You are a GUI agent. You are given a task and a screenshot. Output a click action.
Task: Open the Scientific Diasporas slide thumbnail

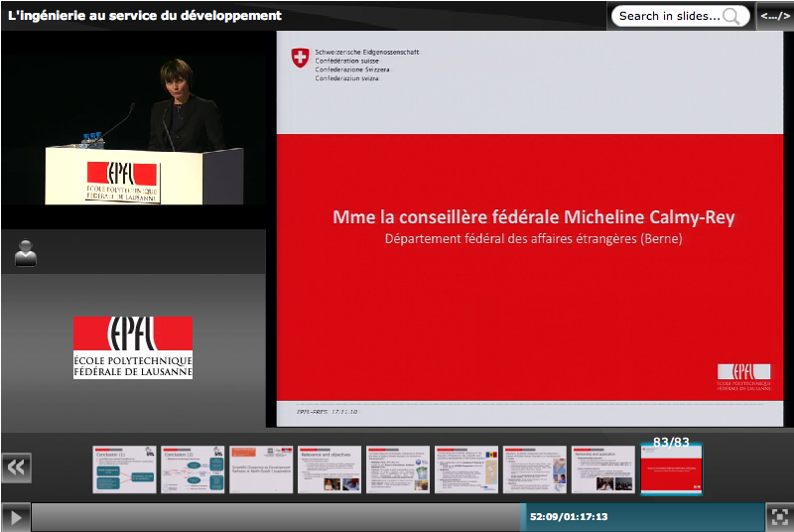click(261, 469)
